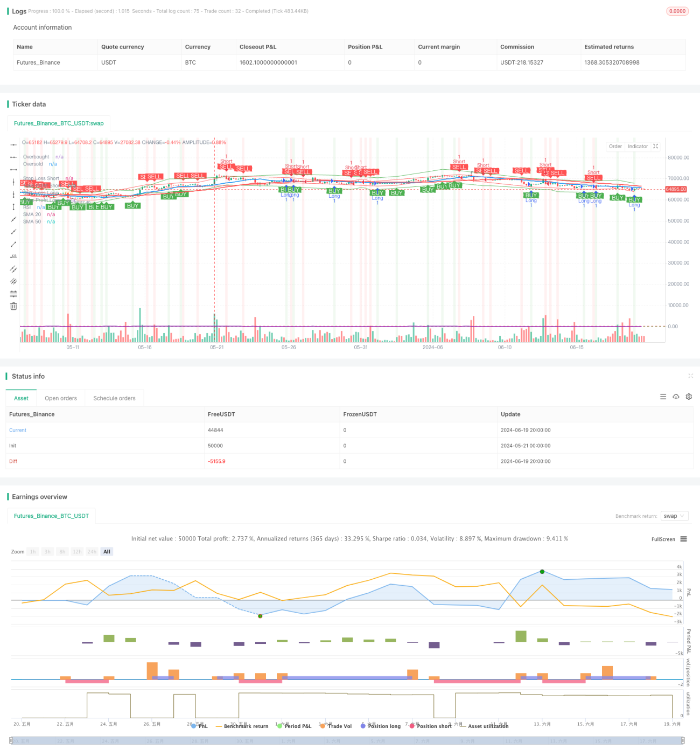Toggle the PnL series legend

199,726
